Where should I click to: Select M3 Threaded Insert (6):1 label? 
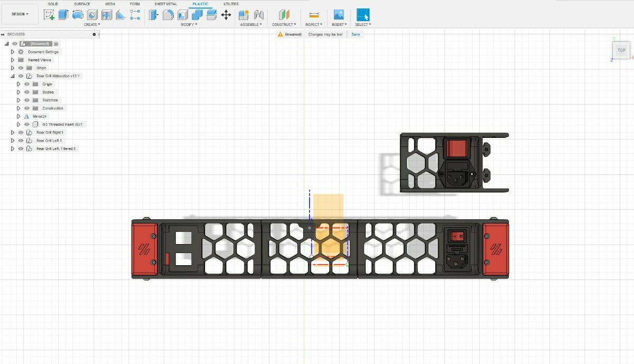[x=62, y=124]
